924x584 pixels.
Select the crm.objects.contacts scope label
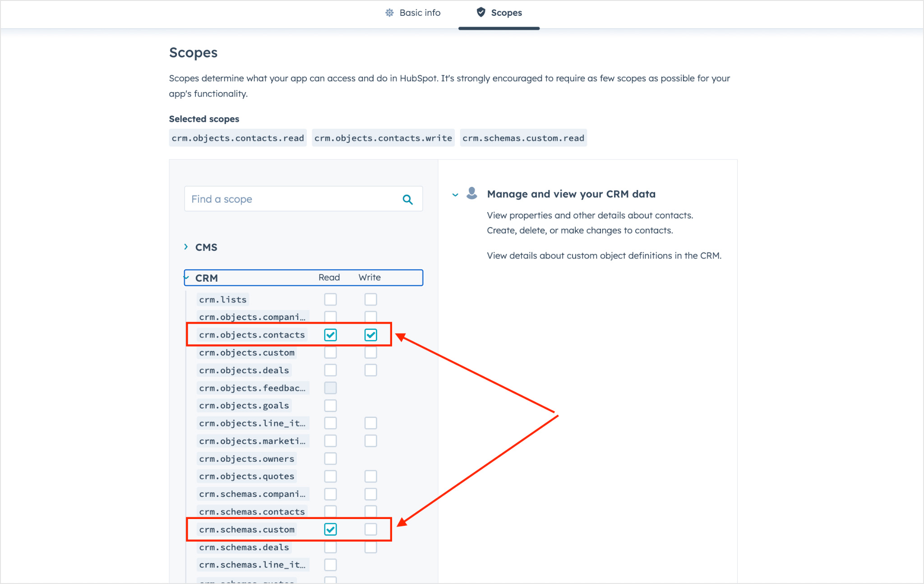coord(252,334)
